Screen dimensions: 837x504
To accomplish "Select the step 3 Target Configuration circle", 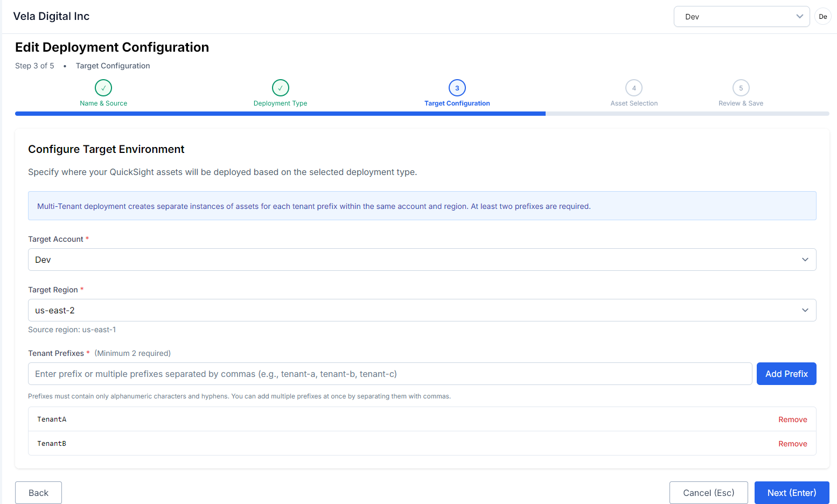I will pyautogui.click(x=457, y=88).
